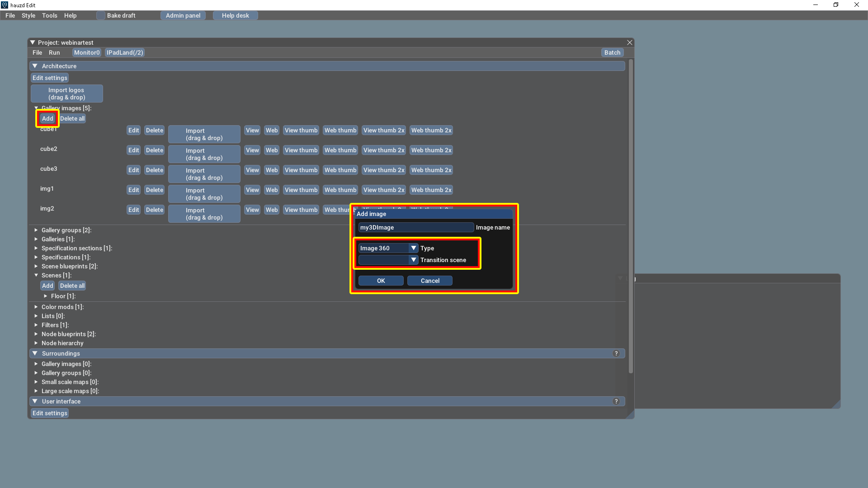868x488 pixels.
Task: Close the Project webinartest panel
Action: [629, 42]
